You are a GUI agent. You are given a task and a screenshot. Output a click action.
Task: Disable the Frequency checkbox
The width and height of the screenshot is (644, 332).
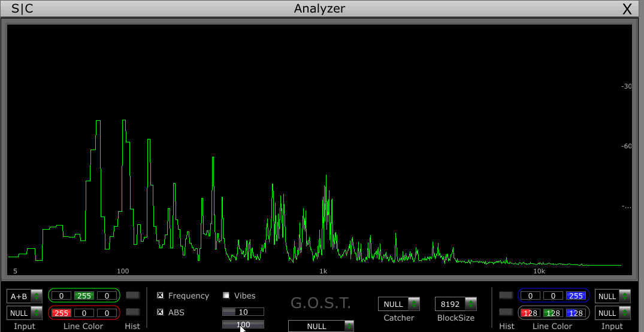tap(160, 296)
